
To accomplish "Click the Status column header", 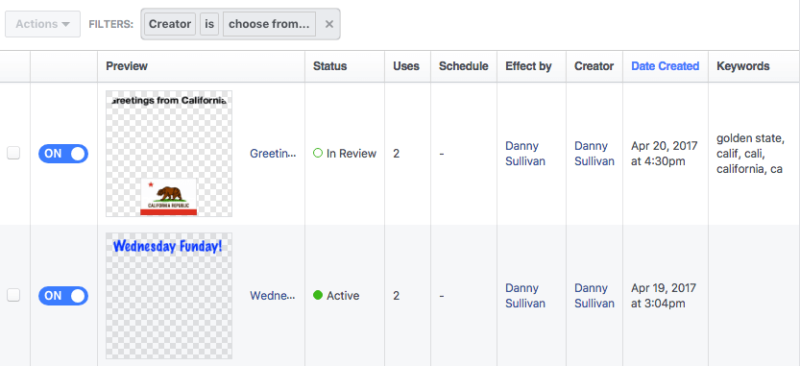I will coord(330,66).
